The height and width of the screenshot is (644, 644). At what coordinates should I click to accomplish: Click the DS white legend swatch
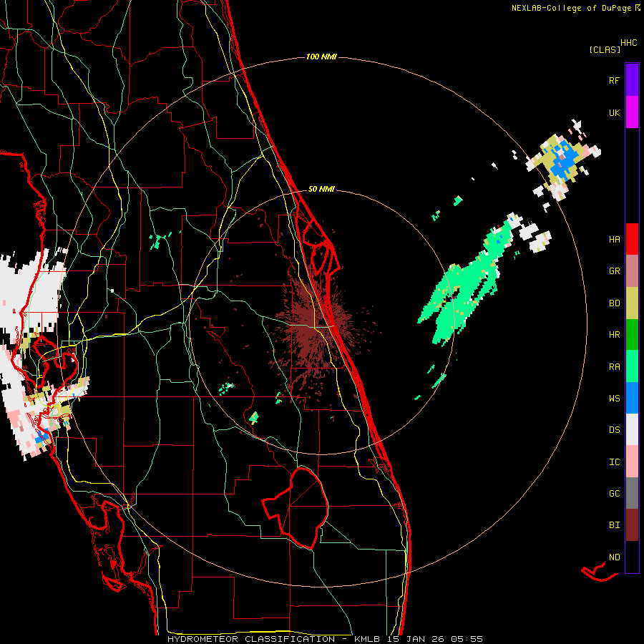(632, 429)
